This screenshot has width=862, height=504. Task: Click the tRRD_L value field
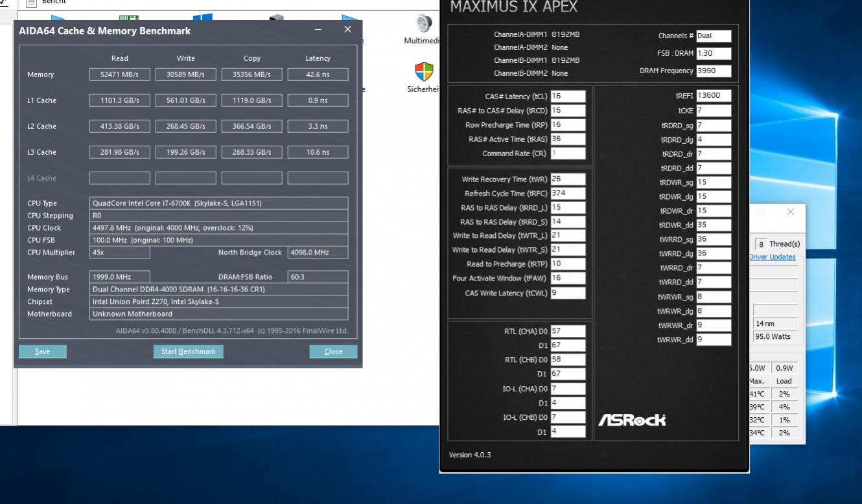pyautogui.click(x=568, y=208)
